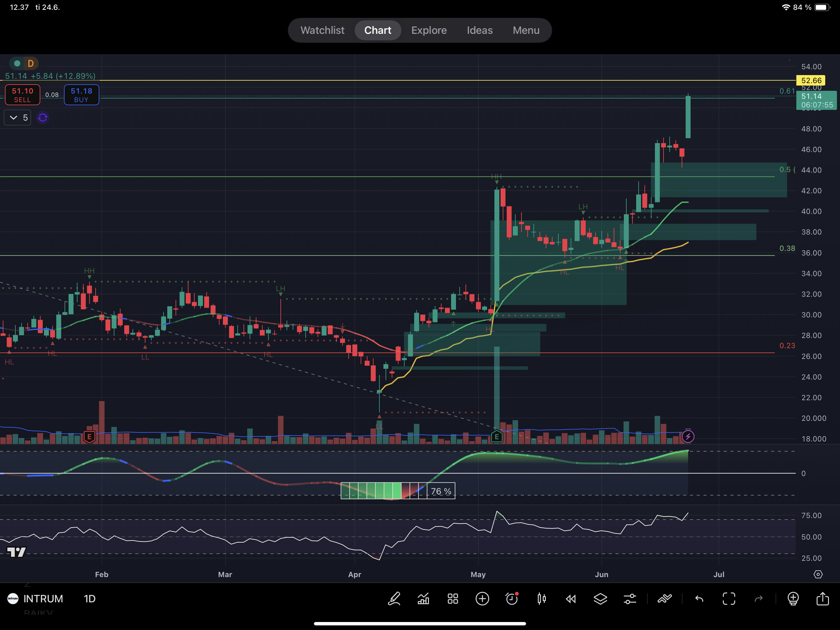This screenshot has height=630, width=840.
Task: Tap the 51.10 SELL button
Action: tap(22, 95)
